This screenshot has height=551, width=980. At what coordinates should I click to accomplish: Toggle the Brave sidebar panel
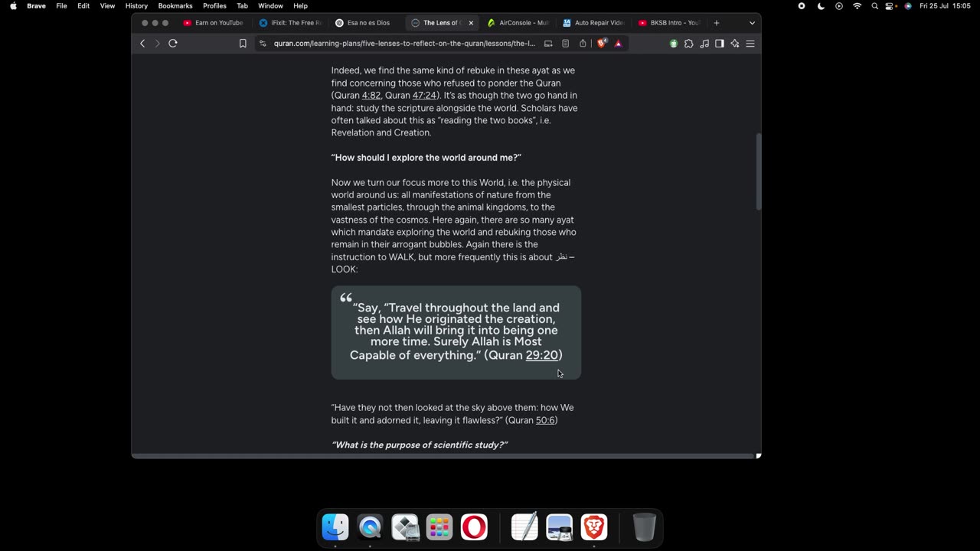(720, 44)
